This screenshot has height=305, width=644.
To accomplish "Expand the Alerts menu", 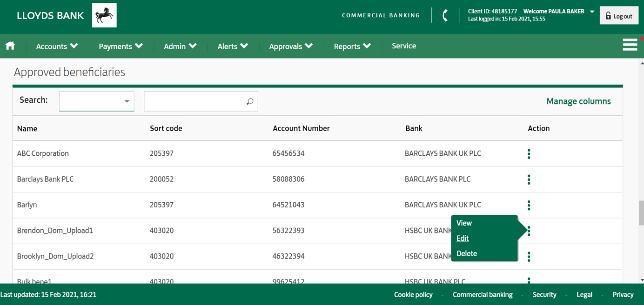I will tap(233, 46).
